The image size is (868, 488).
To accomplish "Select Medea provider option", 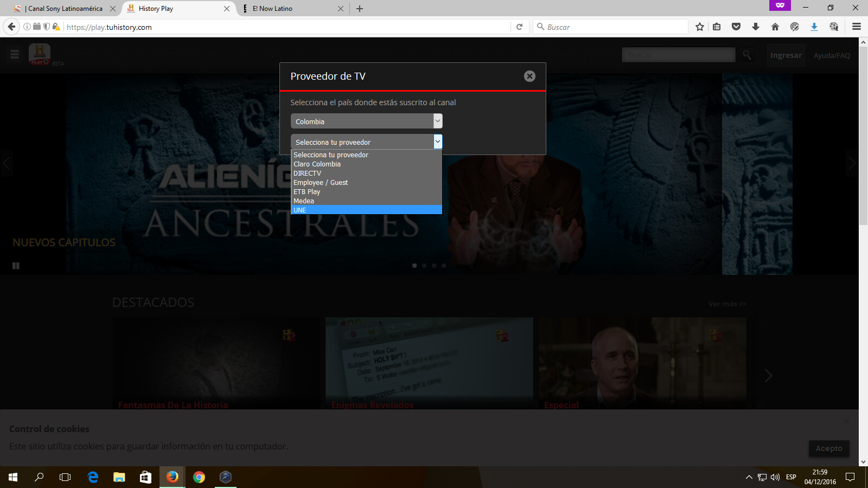I will click(x=367, y=201).
